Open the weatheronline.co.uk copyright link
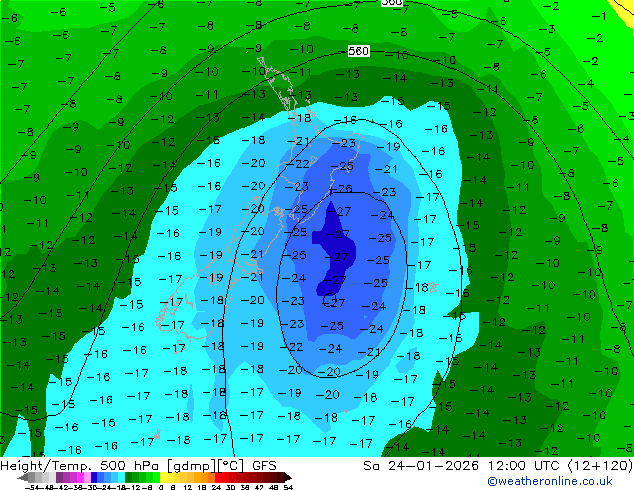This screenshot has height=490, width=634. [550, 481]
